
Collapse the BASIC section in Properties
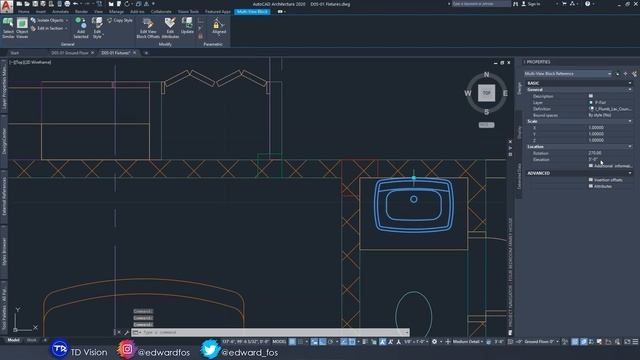click(630, 83)
